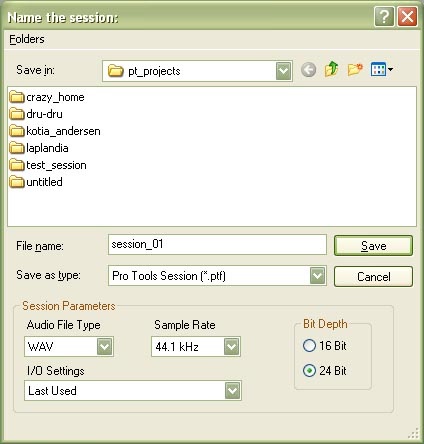
Task: Select the test_session folder
Action: 48,165
